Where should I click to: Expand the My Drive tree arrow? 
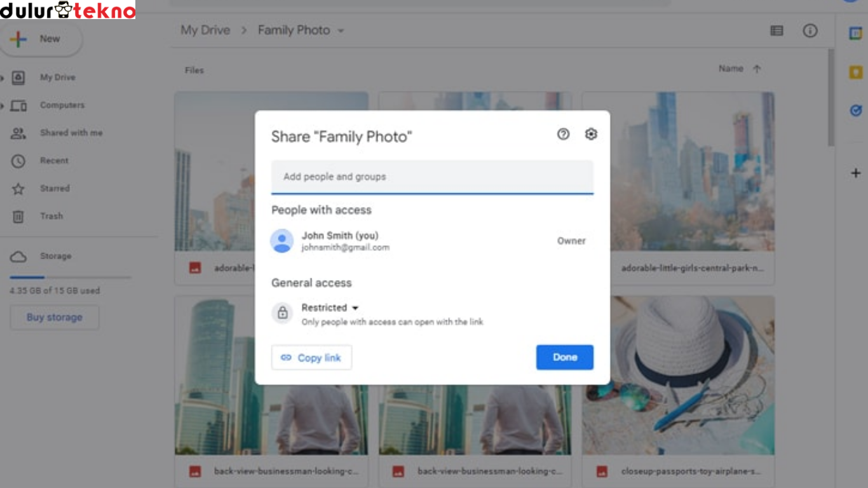click(x=3, y=78)
